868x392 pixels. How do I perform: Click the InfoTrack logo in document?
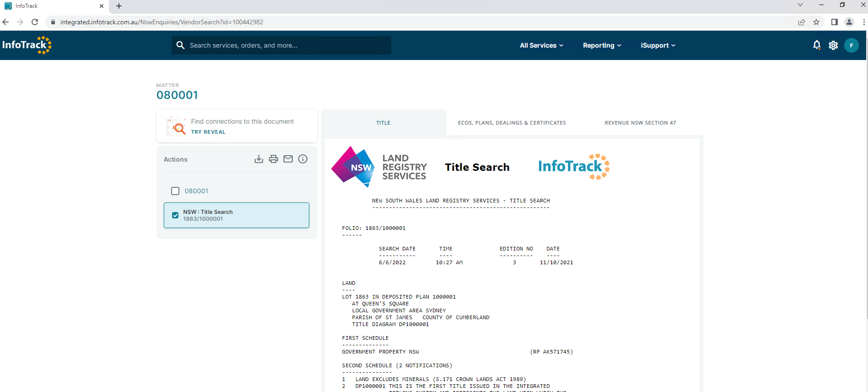point(574,167)
